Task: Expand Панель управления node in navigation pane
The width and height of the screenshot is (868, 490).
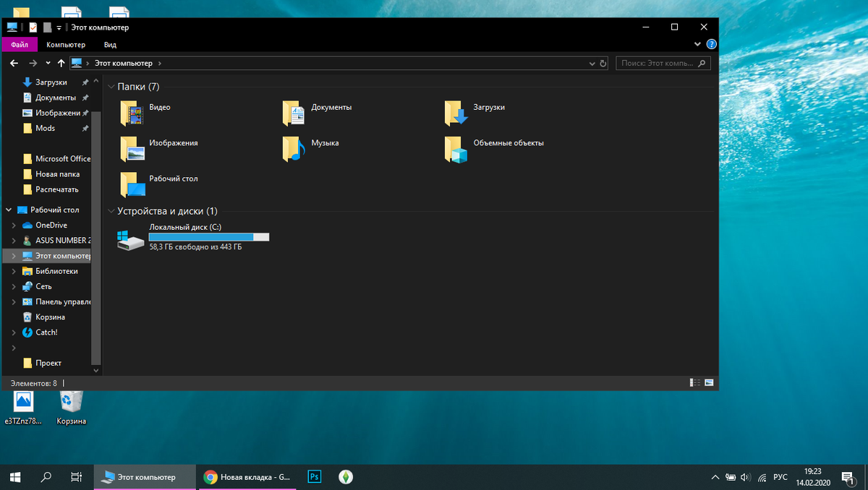Action: tap(14, 302)
